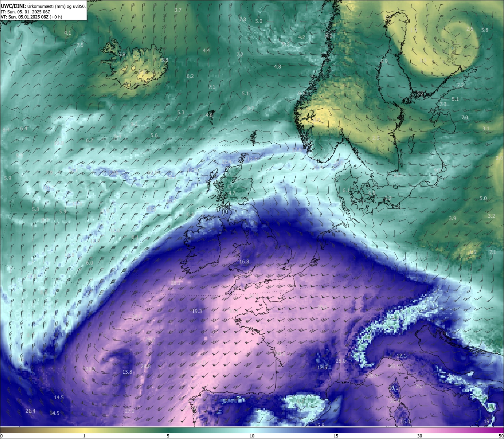Click the colorbar tick label 1
The height and width of the screenshot is (439, 504).
(x=84, y=436)
